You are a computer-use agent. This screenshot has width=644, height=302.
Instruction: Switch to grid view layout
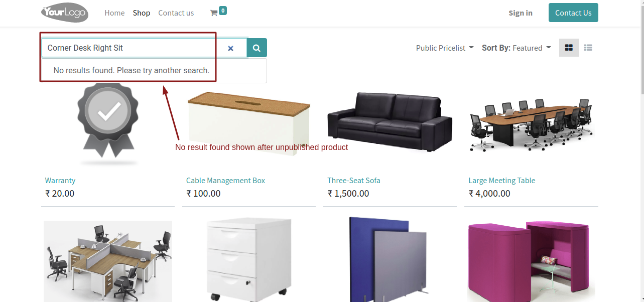coord(569,48)
